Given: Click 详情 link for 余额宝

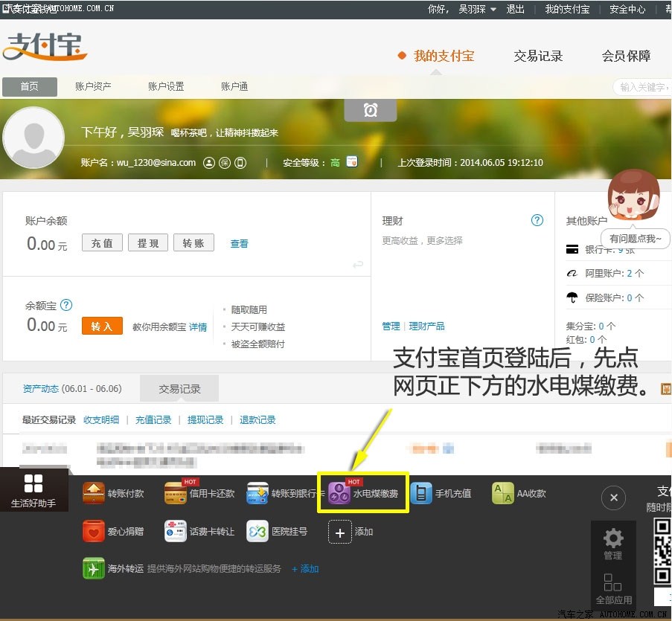Looking at the screenshot, I should (198, 327).
